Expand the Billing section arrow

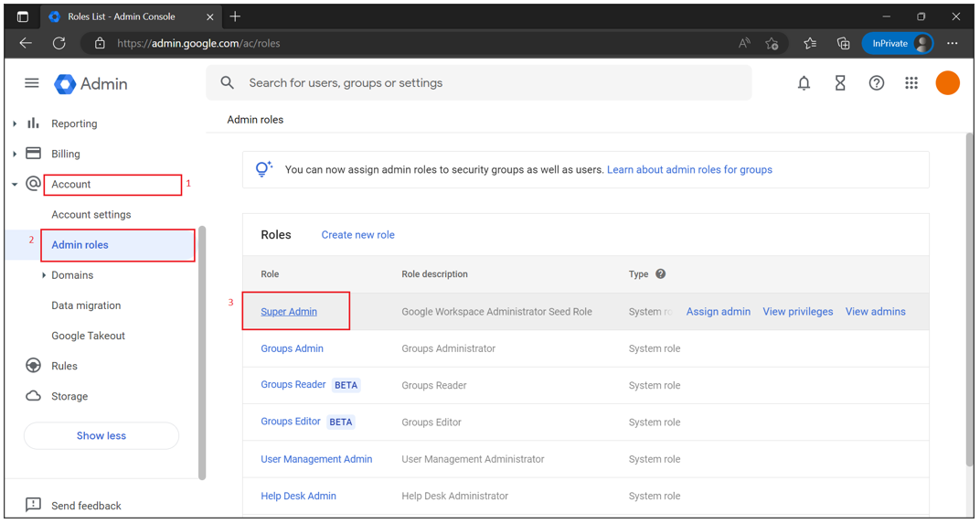(15, 154)
